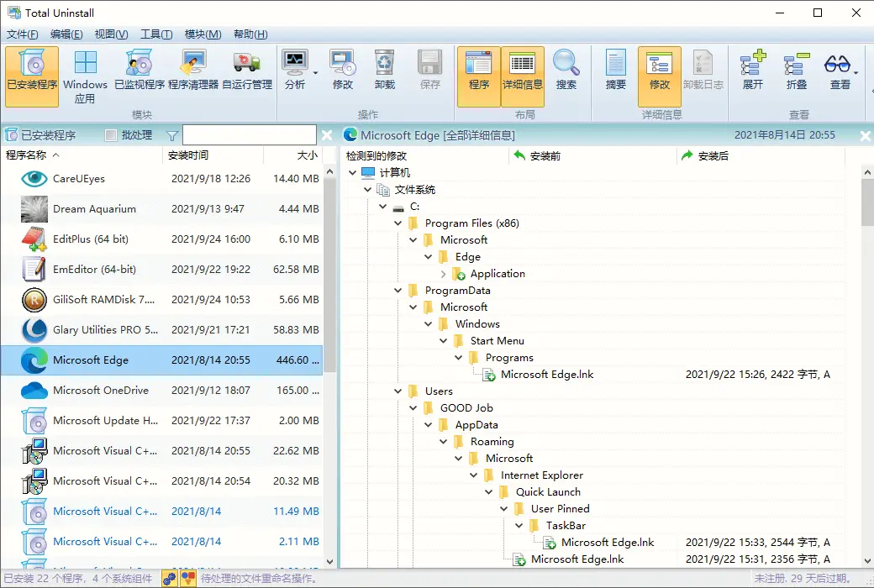Click the 保存 floppy disk button
874x588 pixels.
point(429,71)
